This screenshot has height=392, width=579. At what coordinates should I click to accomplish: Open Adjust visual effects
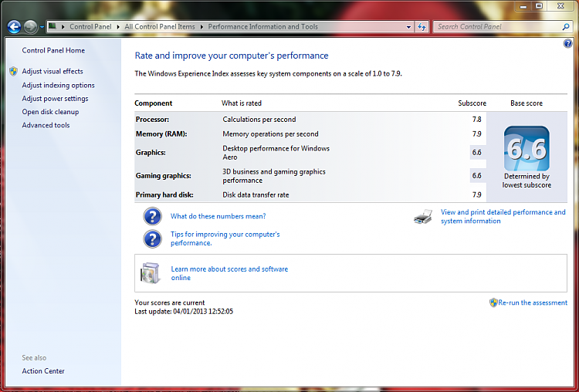pyautogui.click(x=52, y=71)
